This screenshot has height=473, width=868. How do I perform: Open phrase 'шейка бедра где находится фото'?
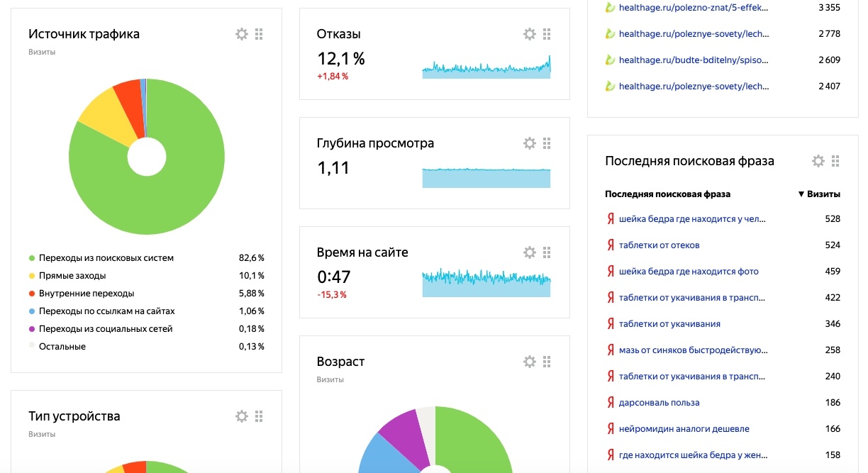689,272
